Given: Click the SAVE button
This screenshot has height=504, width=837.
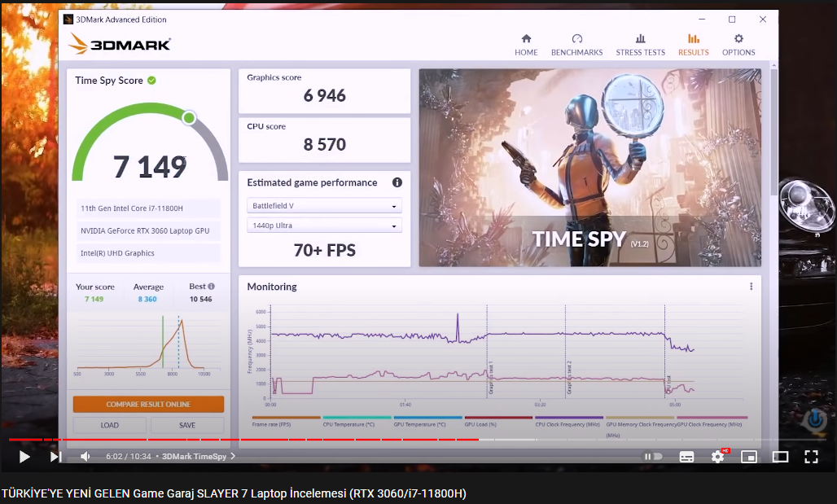Looking at the screenshot, I should [x=187, y=425].
